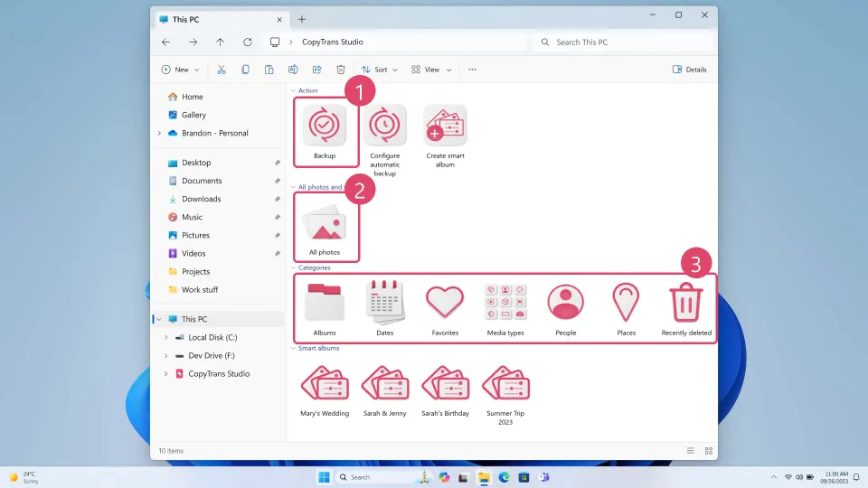Open the Backup action icon

point(325,127)
